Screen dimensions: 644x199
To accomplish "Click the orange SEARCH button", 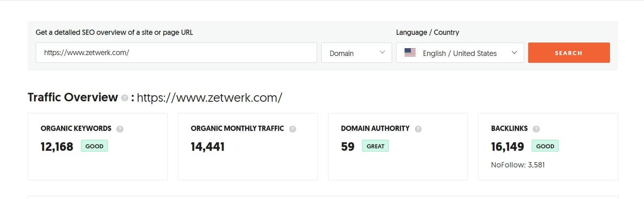I will tap(569, 53).
